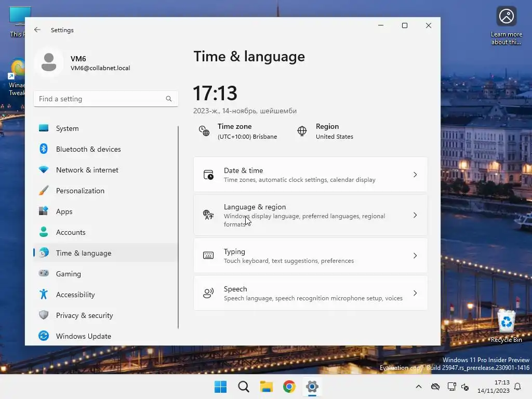Screen dimensions: 532x399
Task: Click the Apps icon in sidebar
Action: click(44, 211)
